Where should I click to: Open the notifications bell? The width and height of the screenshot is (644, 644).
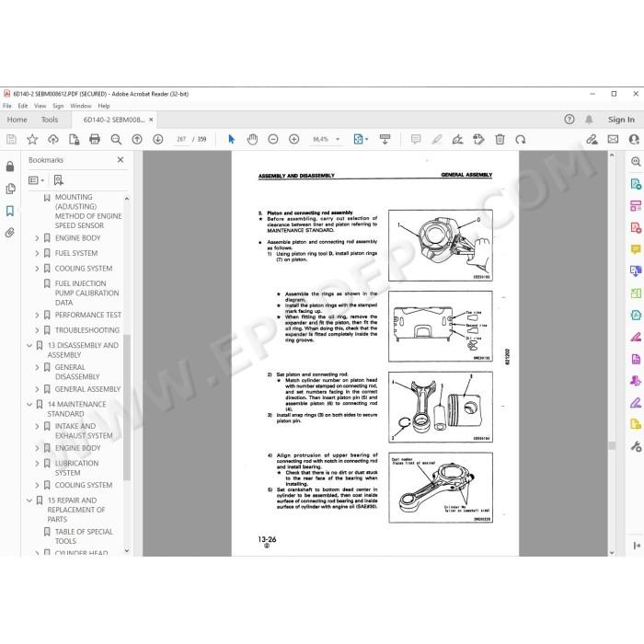click(x=589, y=120)
